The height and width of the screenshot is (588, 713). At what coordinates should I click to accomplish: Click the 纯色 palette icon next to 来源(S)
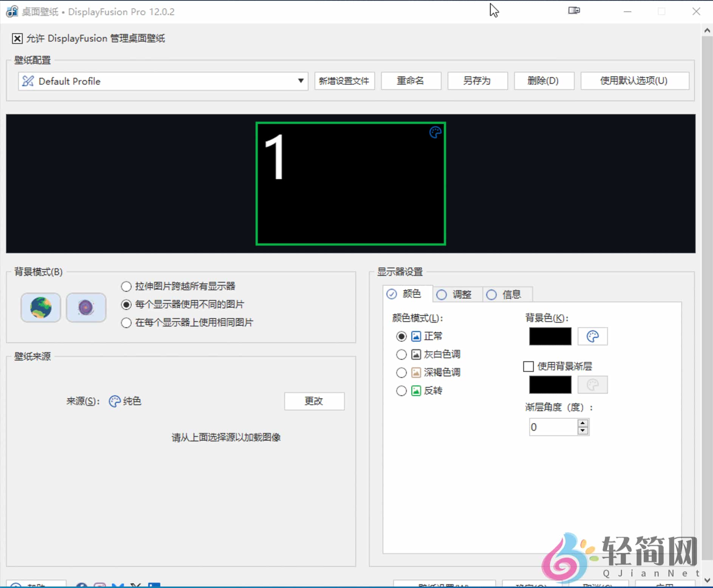(115, 401)
